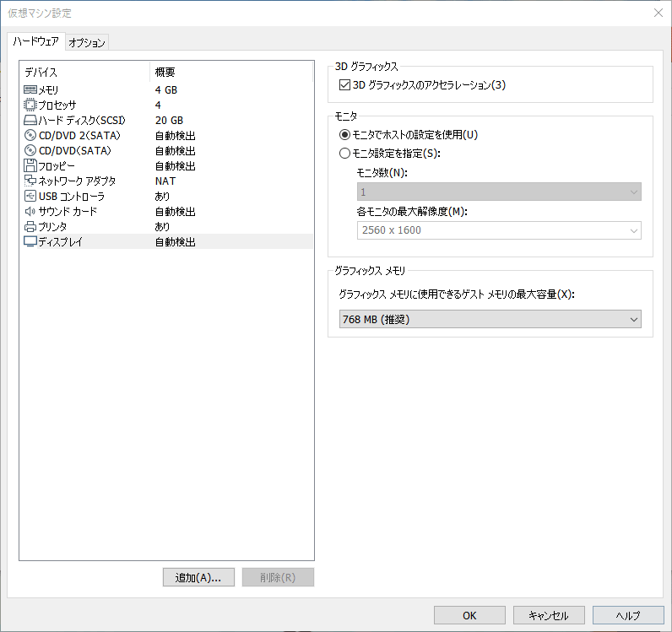Click the NAT network summary value
672x632 pixels.
click(x=165, y=181)
